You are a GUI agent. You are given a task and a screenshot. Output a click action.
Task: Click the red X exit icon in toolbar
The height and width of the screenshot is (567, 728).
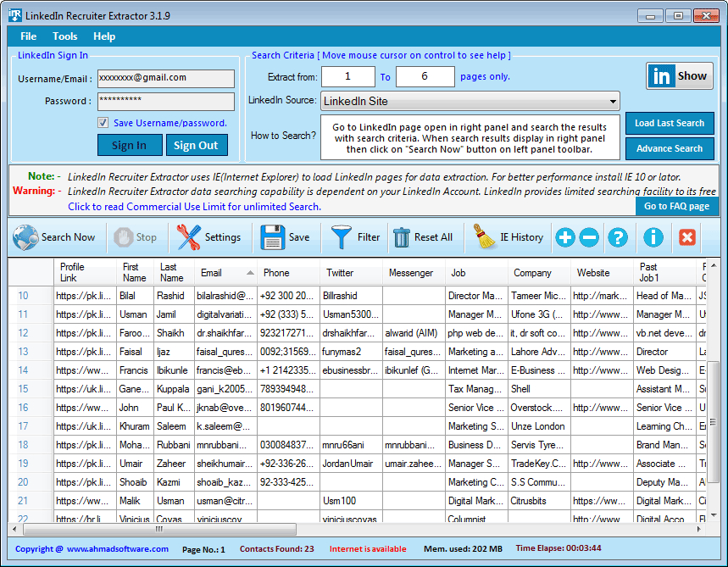[x=687, y=237]
